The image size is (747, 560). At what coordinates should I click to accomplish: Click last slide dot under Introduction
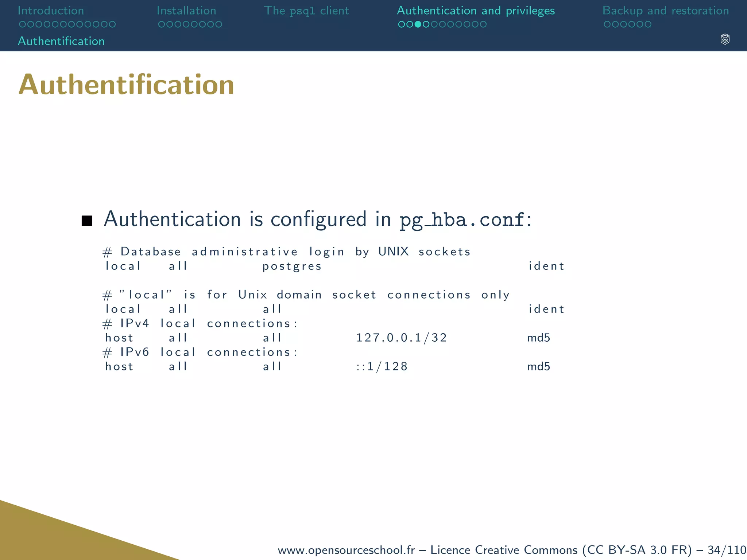pos(112,24)
